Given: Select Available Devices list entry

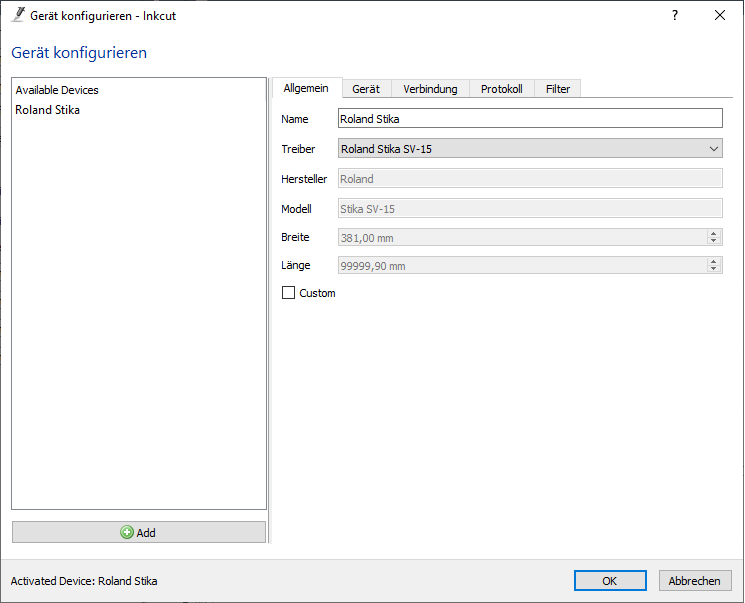Looking at the screenshot, I should (57, 90).
